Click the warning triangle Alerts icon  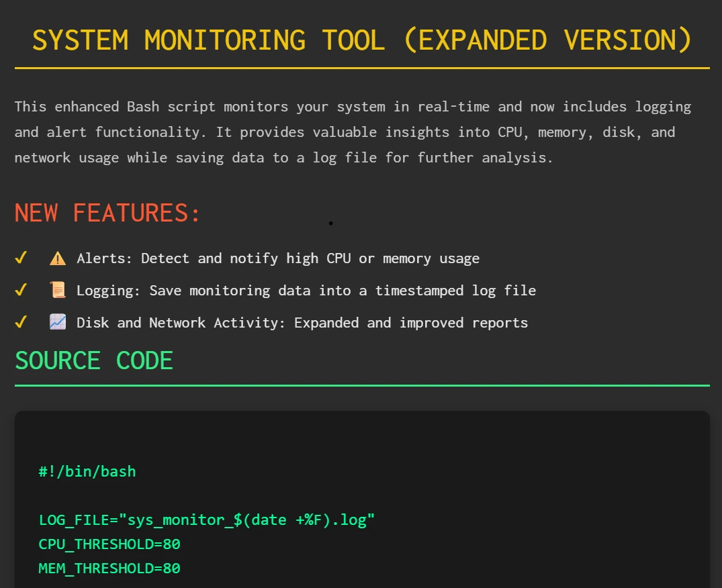(x=58, y=258)
